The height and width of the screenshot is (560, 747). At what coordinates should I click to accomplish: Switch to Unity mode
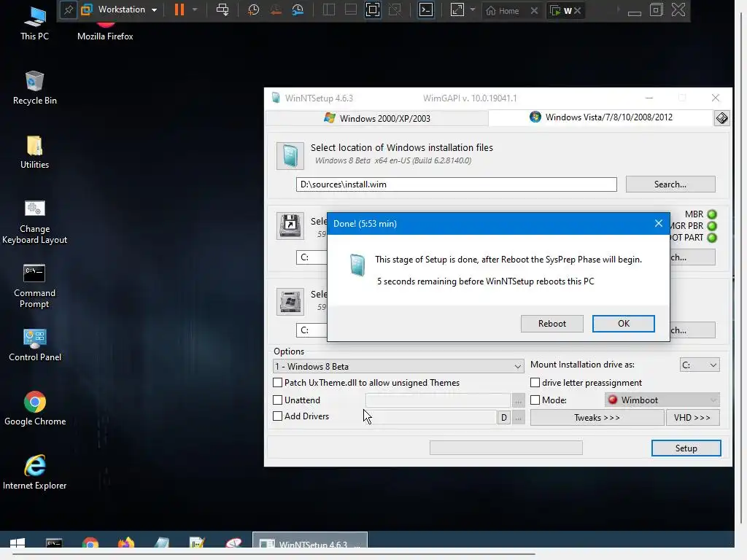coord(395,9)
